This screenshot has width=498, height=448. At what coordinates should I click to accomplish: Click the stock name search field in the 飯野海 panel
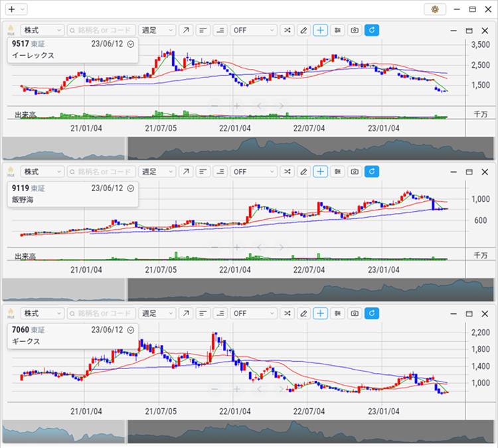click(101, 172)
